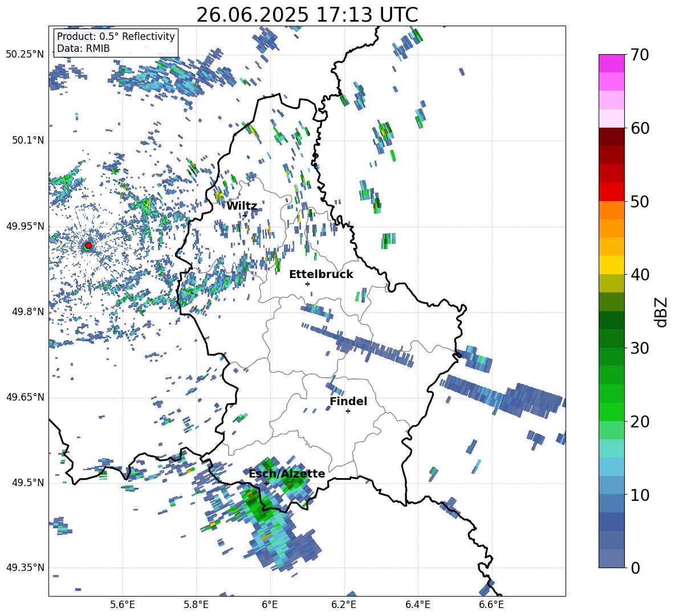Image resolution: width=675 pixels, height=616 pixels.
Task: Click the 5.6°E longitude label
Action: [x=123, y=605]
